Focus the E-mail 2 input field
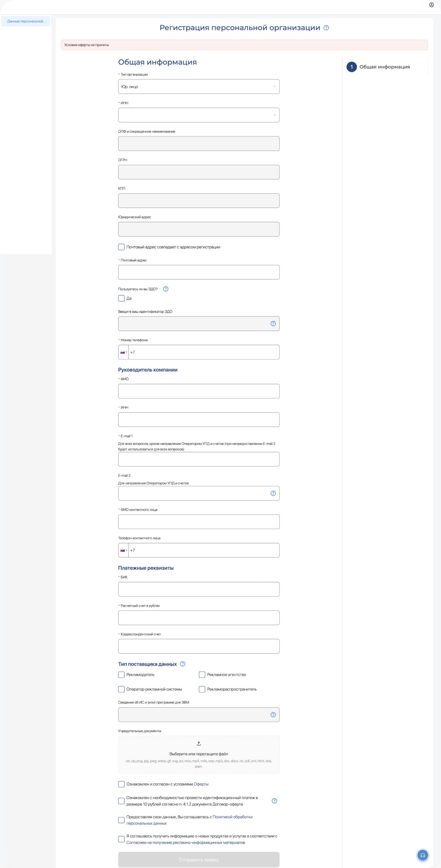The height and width of the screenshot is (868, 441). [x=199, y=493]
